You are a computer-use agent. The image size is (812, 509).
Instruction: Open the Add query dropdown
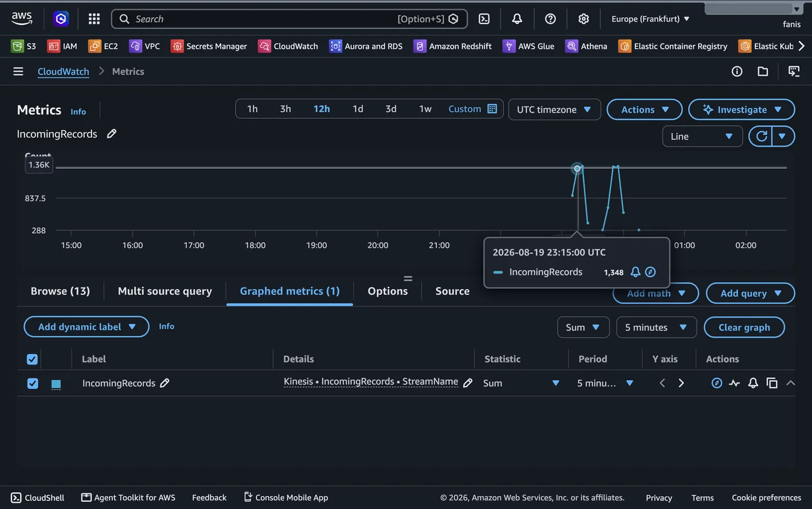[751, 293]
